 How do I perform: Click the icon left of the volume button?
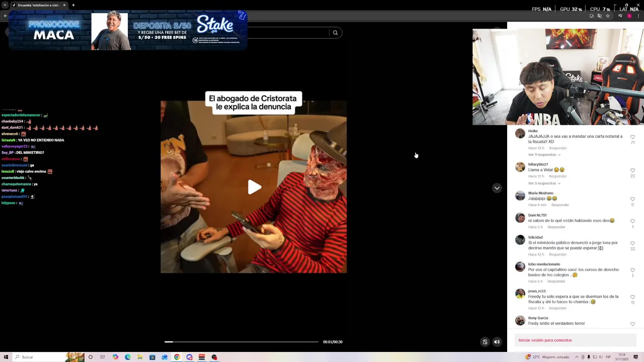click(485, 342)
